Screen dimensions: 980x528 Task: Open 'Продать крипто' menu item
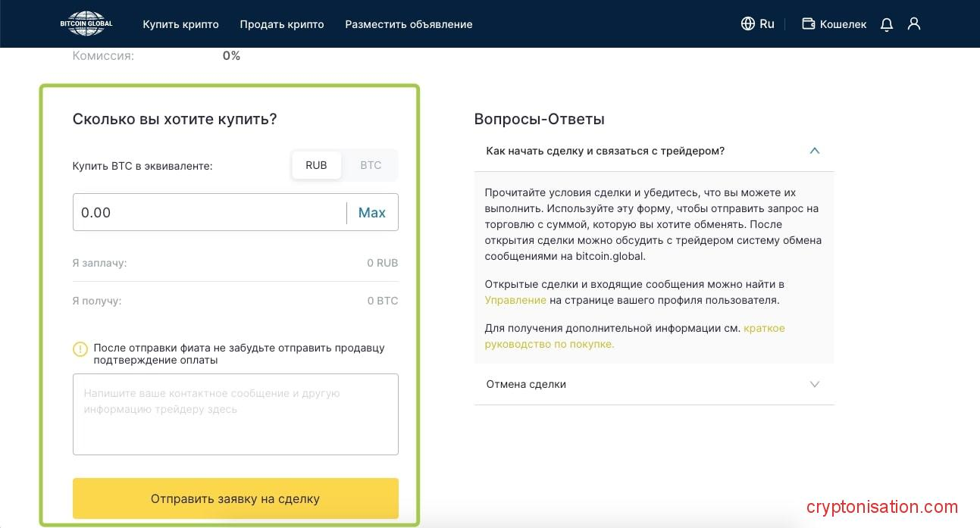282,24
